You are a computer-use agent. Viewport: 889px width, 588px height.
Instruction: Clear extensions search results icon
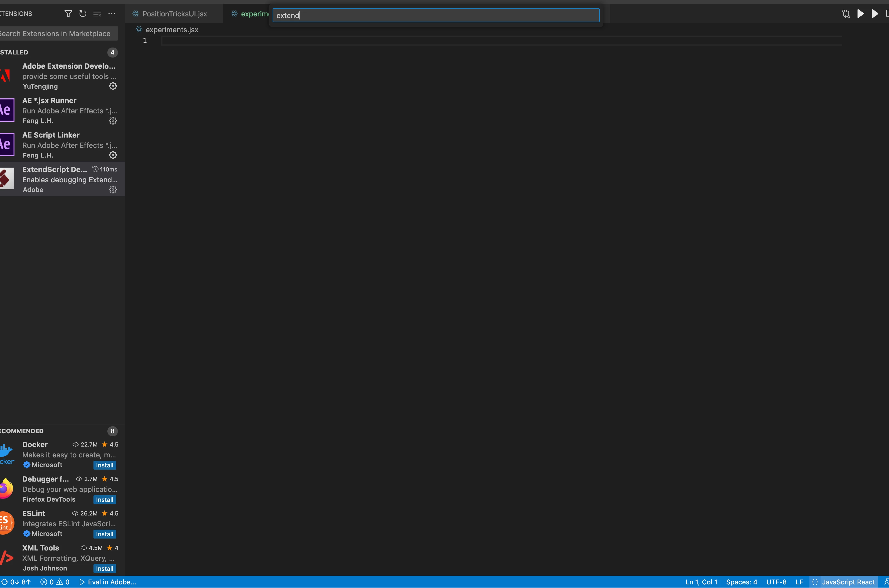(97, 14)
